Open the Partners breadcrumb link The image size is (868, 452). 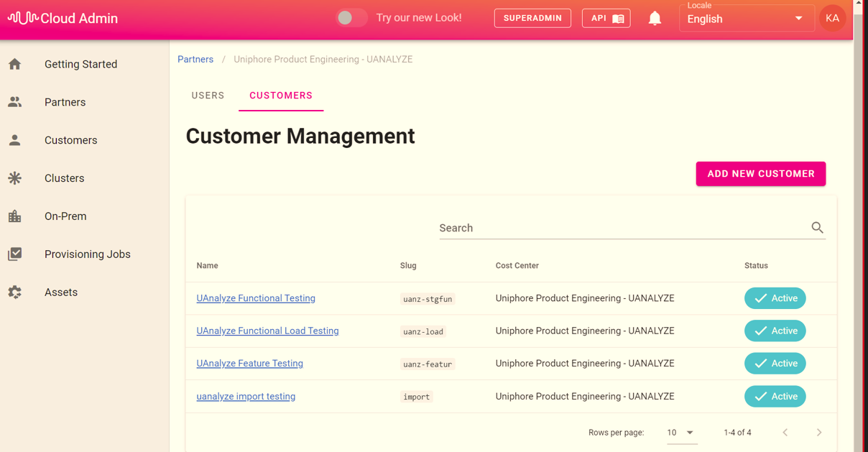(195, 59)
